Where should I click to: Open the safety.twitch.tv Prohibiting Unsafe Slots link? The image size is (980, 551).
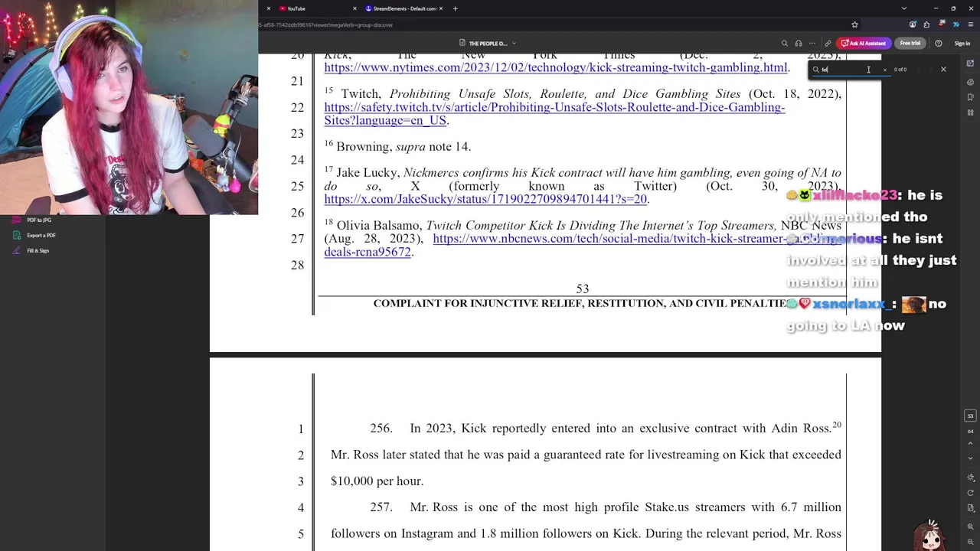click(x=554, y=114)
